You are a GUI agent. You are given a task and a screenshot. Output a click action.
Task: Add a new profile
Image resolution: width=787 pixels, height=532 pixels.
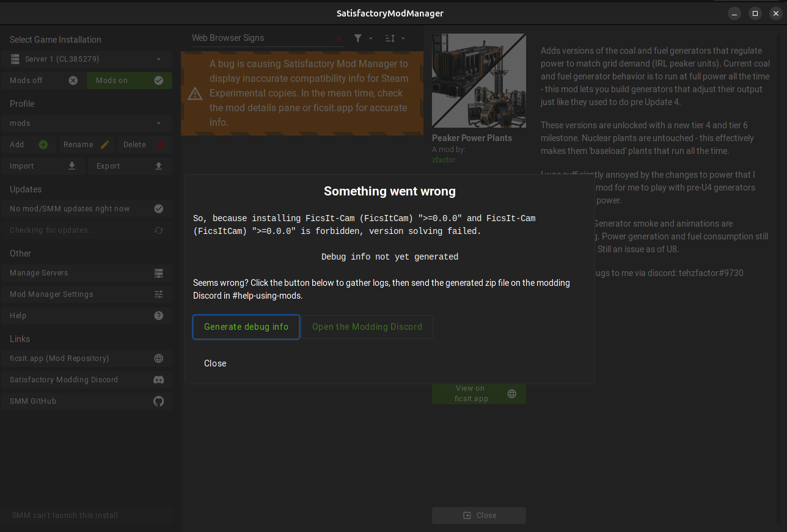click(29, 145)
